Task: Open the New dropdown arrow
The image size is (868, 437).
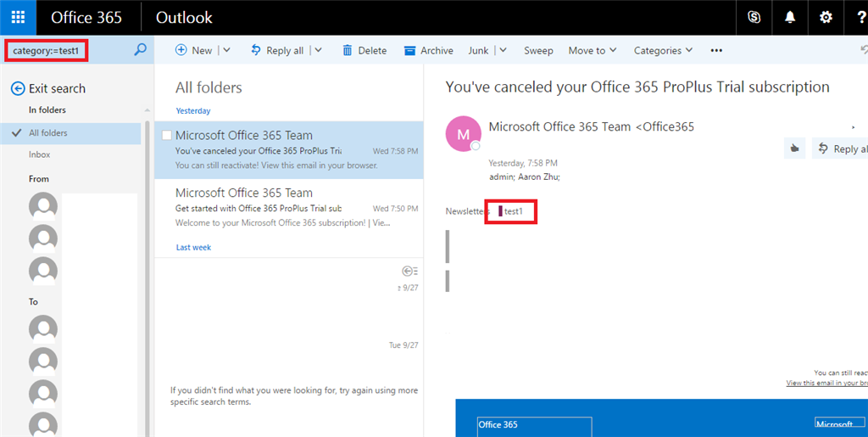Action: [x=226, y=50]
